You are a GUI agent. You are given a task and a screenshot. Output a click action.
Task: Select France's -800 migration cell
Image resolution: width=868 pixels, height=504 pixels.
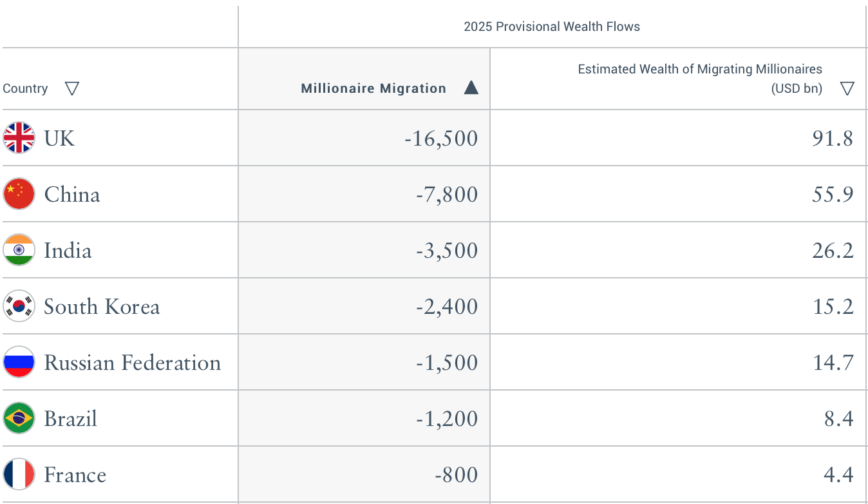click(x=456, y=475)
